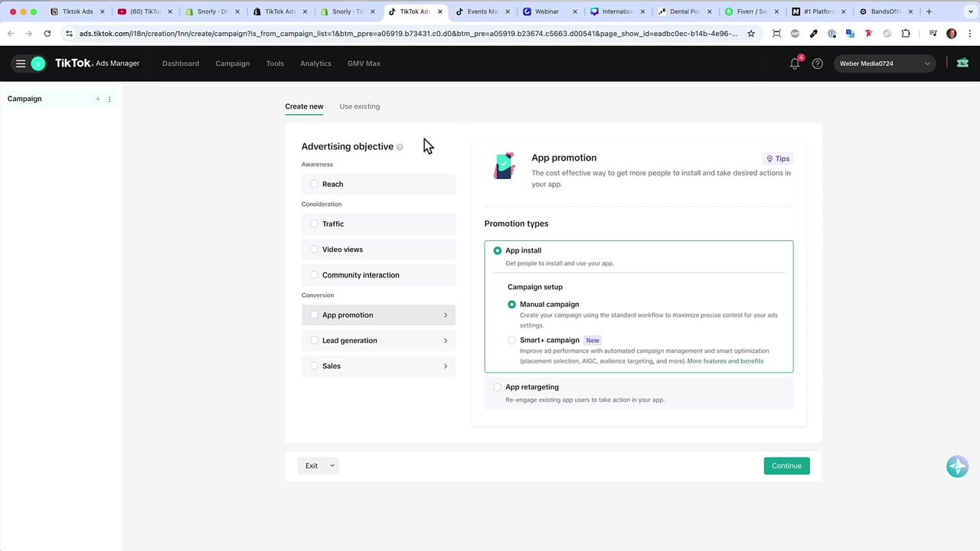Click the screenshot capture extension icon
The width and height of the screenshot is (980, 551).
pos(776,34)
